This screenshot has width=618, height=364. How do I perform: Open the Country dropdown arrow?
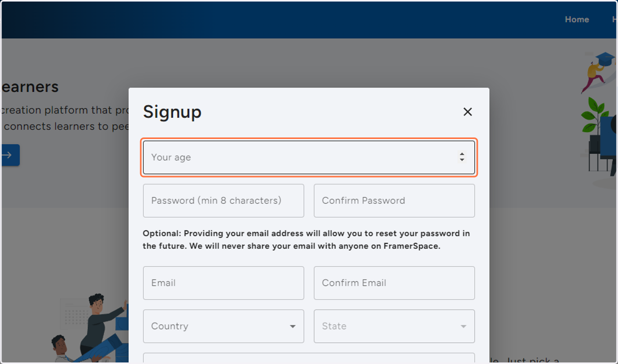point(293,326)
